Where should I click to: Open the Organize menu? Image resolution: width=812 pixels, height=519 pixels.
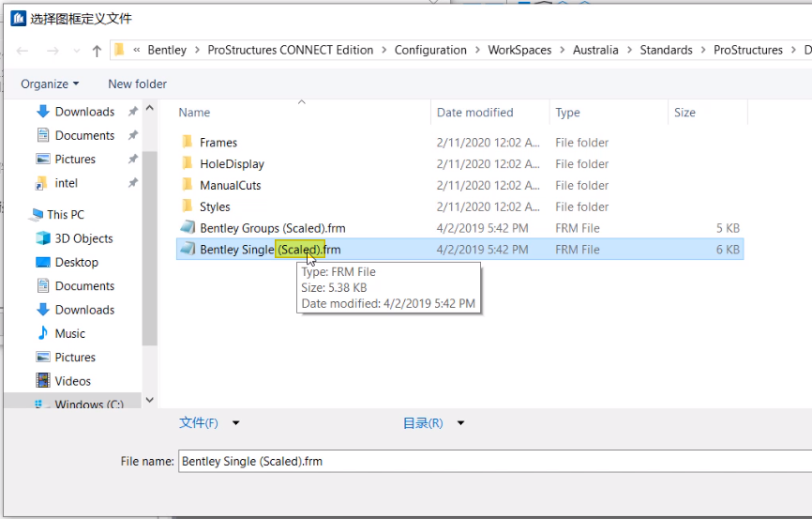(50, 84)
